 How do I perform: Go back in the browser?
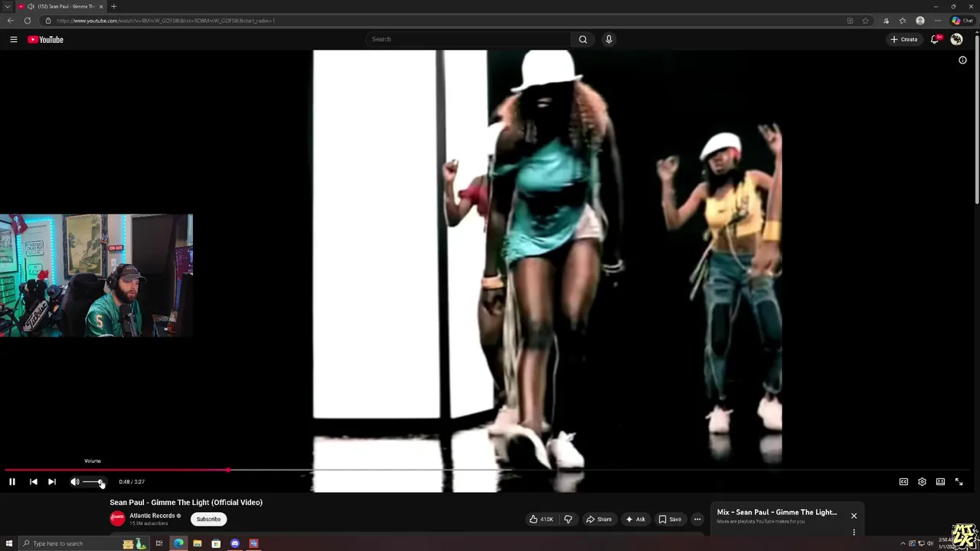11,21
